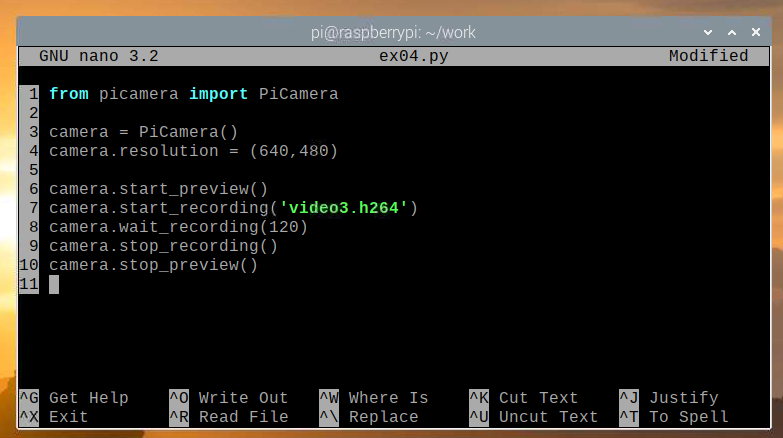This screenshot has height=438, width=783.
Task: Click the ^T To Spell shortcut
Action: pos(673,417)
